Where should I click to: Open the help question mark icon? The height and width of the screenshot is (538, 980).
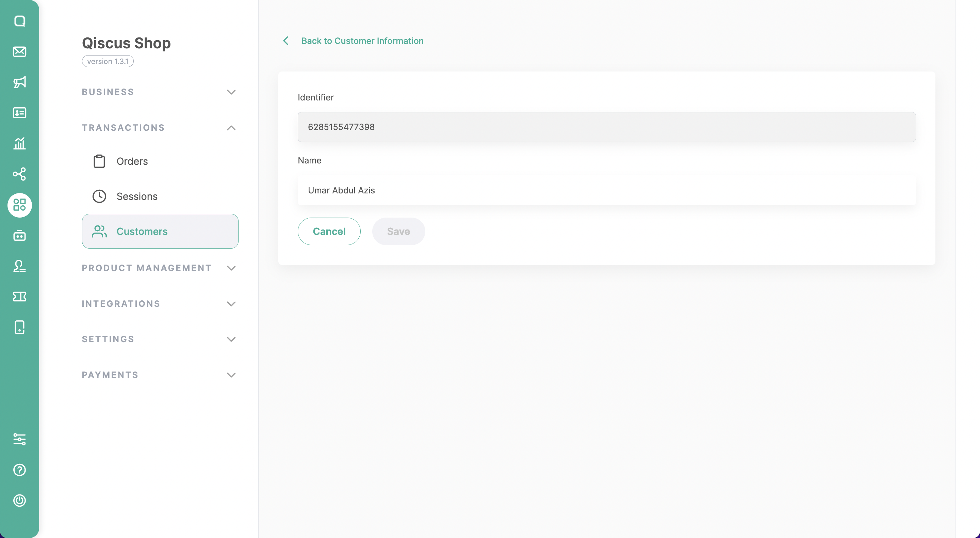pyautogui.click(x=19, y=470)
